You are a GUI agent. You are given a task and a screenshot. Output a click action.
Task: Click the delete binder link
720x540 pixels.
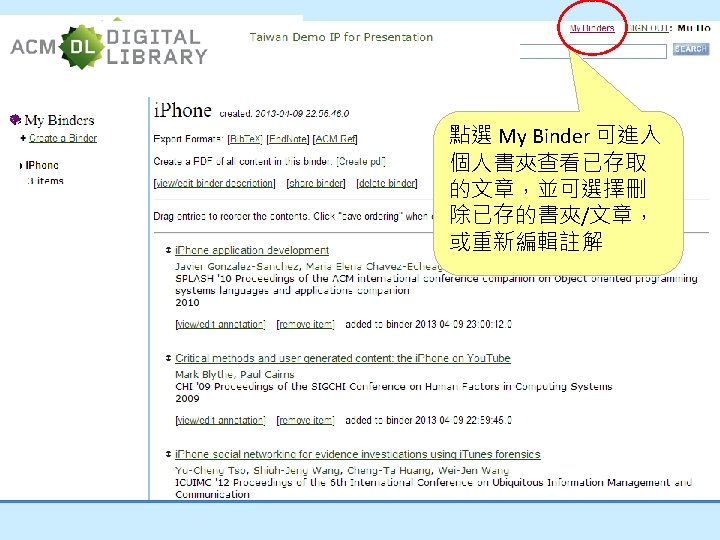click(387, 183)
